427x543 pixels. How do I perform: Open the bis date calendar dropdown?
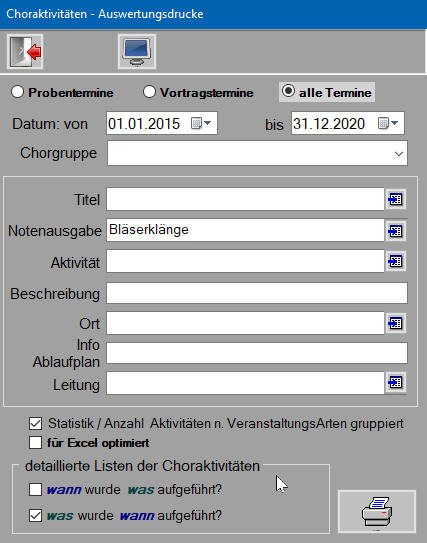coord(388,123)
